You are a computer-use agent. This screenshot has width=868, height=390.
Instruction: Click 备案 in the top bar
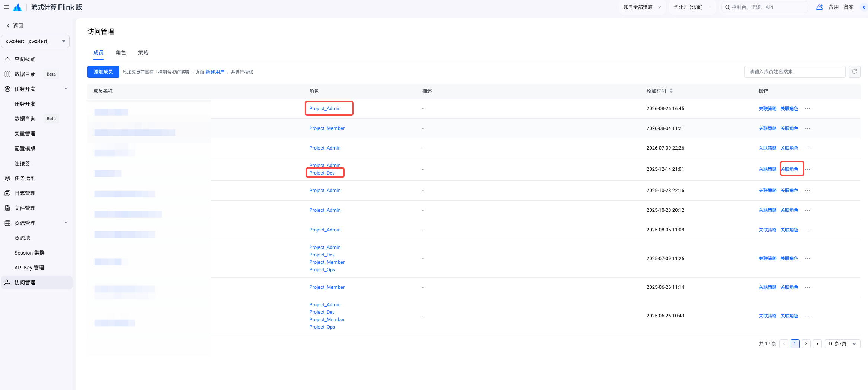coord(848,7)
